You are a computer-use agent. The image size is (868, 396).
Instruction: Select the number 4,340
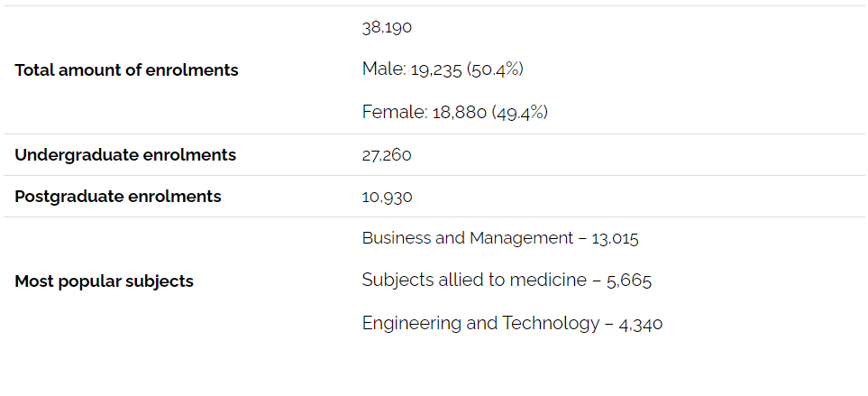point(641,323)
